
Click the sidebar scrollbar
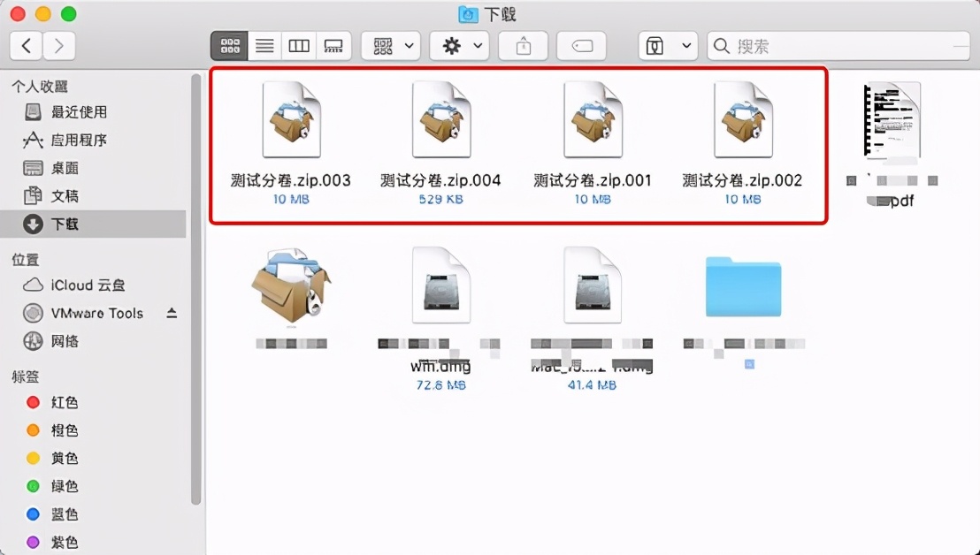pyautogui.click(x=195, y=288)
